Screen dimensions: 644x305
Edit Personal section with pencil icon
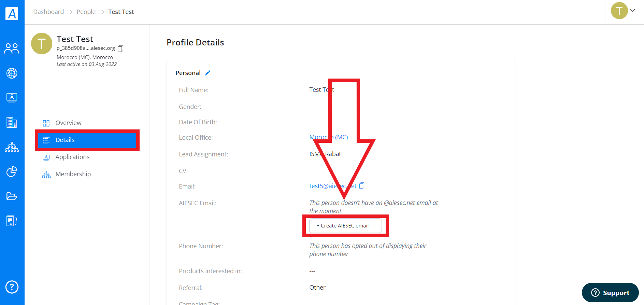pos(207,73)
